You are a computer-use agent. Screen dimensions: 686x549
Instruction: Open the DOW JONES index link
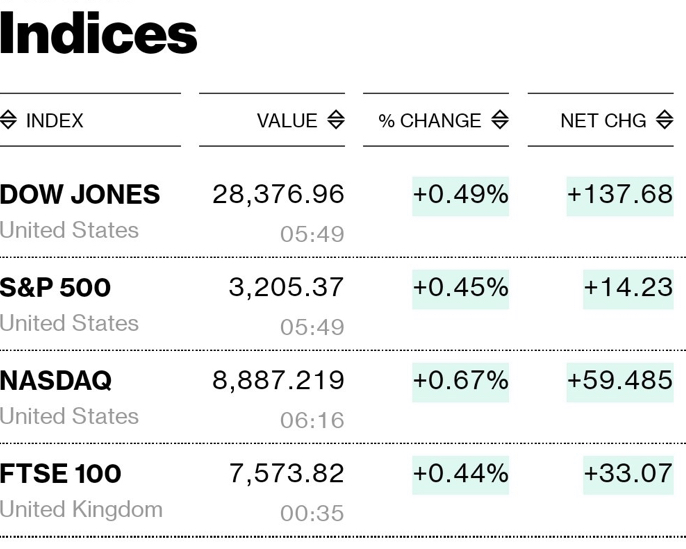80,194
